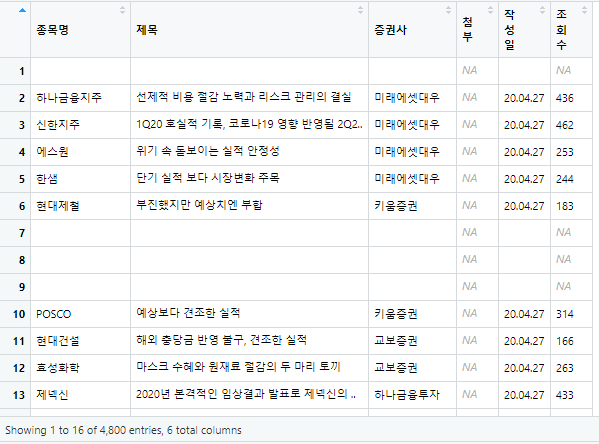Image resolution: width=599 pixels, height=444 pixels.
Task: Click row number 1
Action: click(x=22, y=71)
